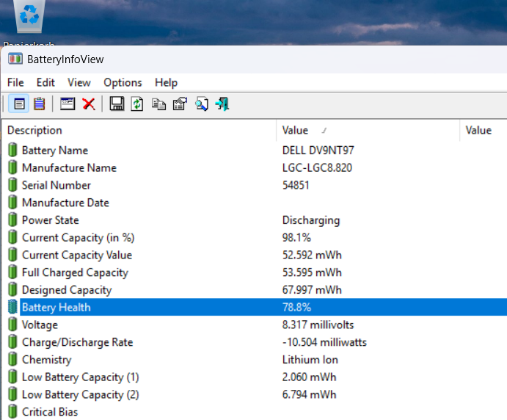Image resolution: width=507 pixels, height=420 pixels.
Task: Click the battery icon of the Full Charged Capacity row
Action: [12, 272]
